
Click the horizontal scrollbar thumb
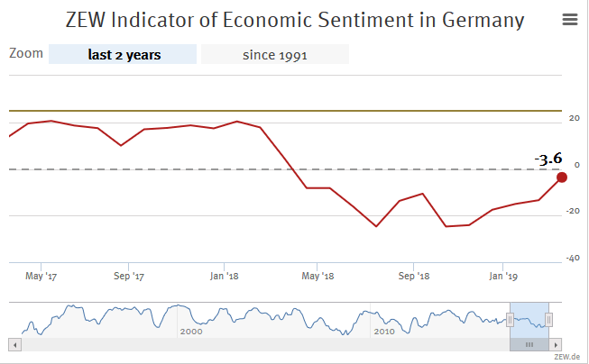[x=529, y=344]
